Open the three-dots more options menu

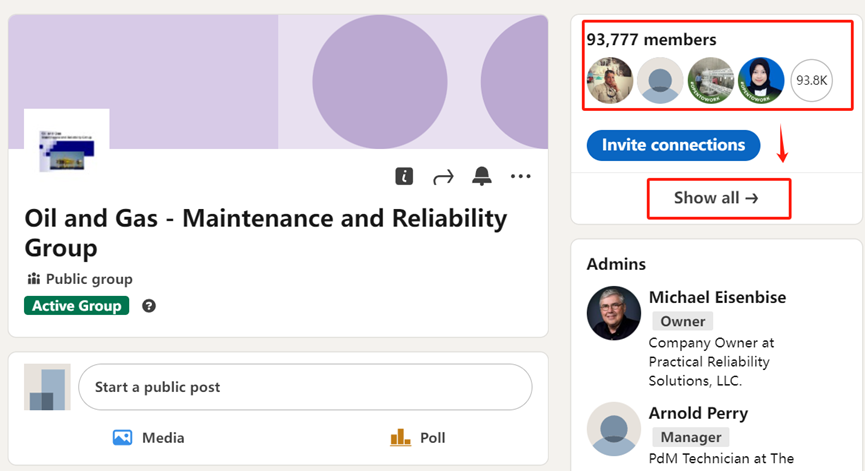point(520,177)
